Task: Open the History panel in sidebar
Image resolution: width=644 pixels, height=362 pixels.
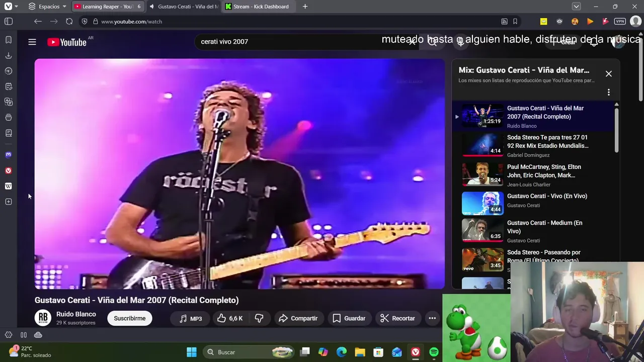Action: 9,71
